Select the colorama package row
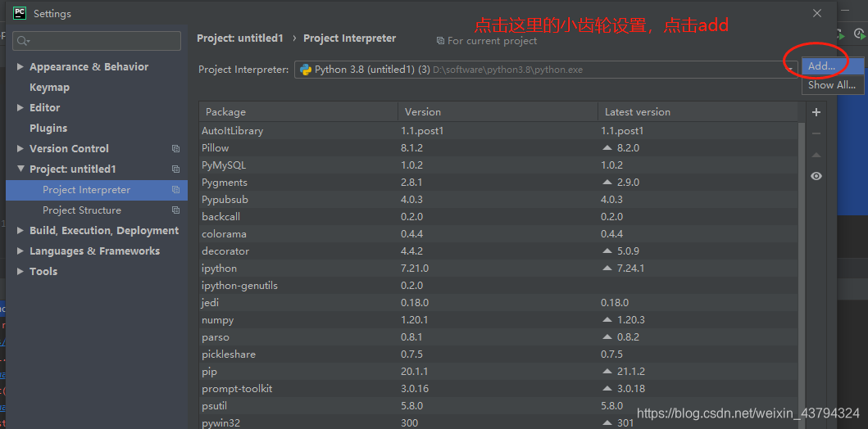Viewport: 868px width, 429px height. pos(498,234)
